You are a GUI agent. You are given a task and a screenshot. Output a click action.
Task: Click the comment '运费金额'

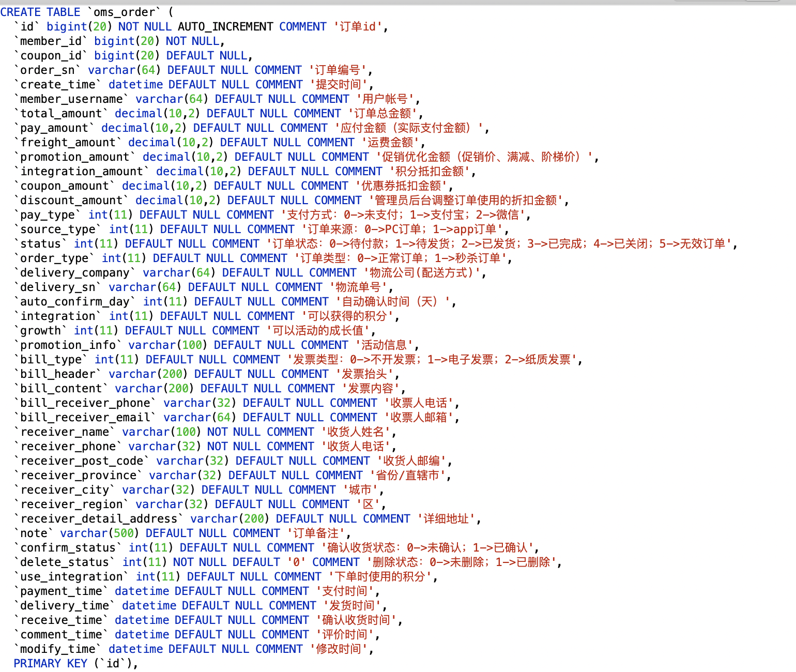click(x=391, y=142)
